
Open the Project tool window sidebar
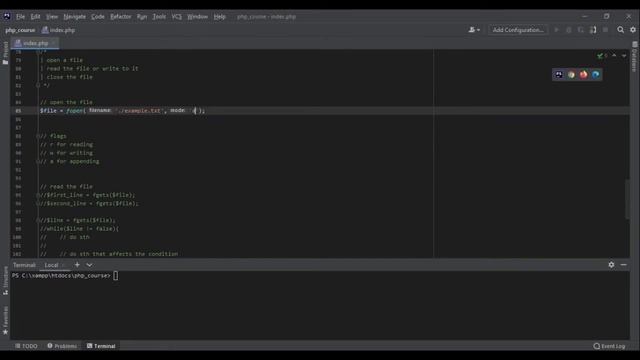[x=5, y=53]
